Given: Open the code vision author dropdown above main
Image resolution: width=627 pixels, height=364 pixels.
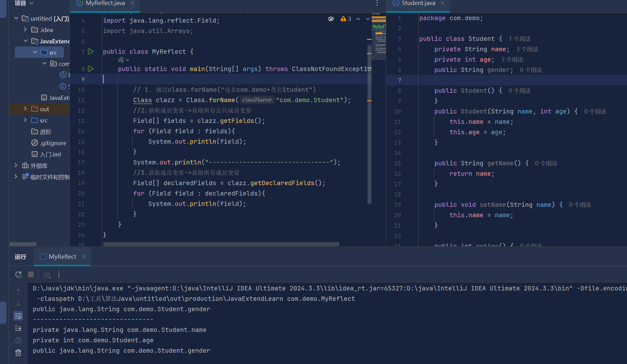Looking at the screenshot, I should (123, 60).
